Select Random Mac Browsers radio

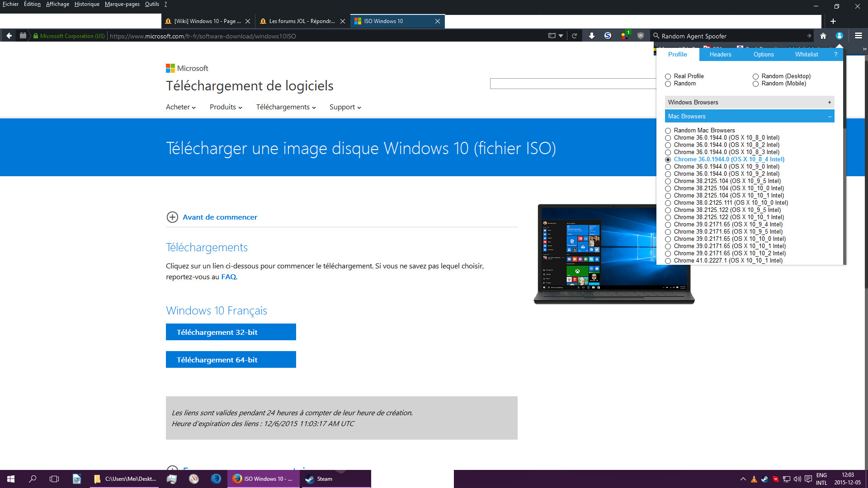[x=668, y=131]
